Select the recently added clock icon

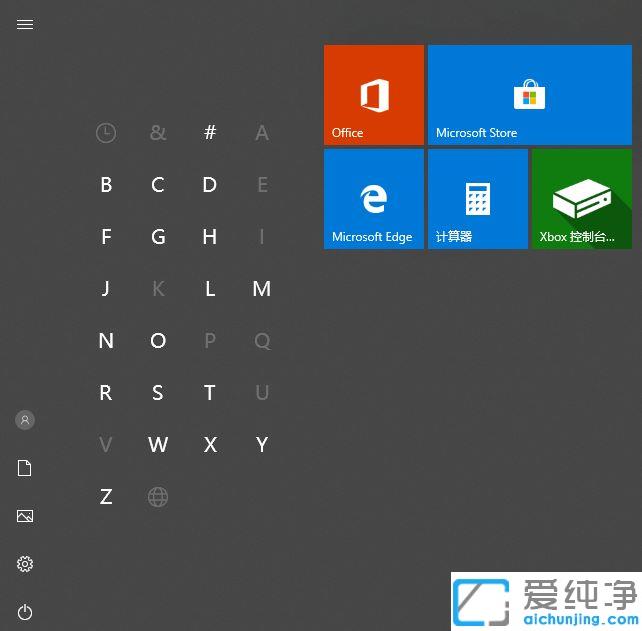(x=106, y=133)
